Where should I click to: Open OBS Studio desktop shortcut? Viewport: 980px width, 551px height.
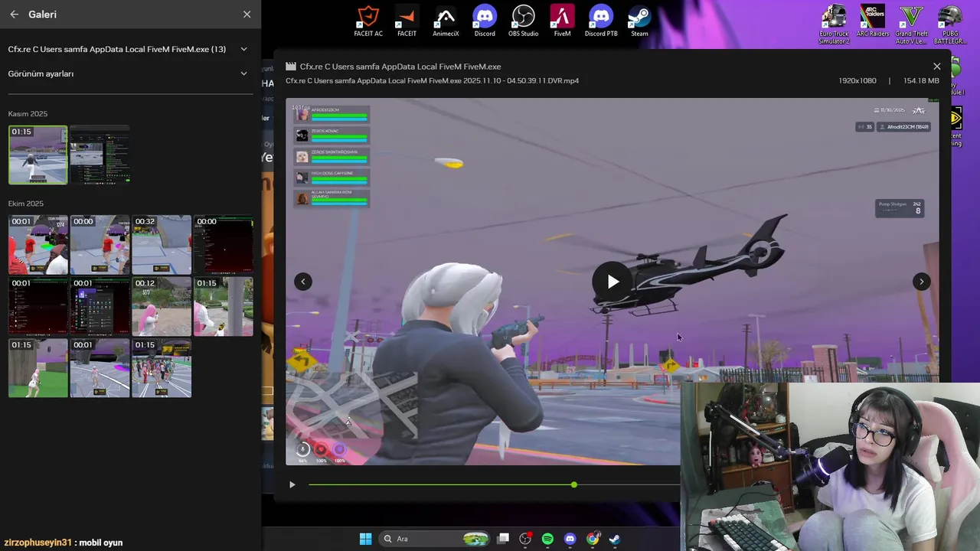point(524,21)
